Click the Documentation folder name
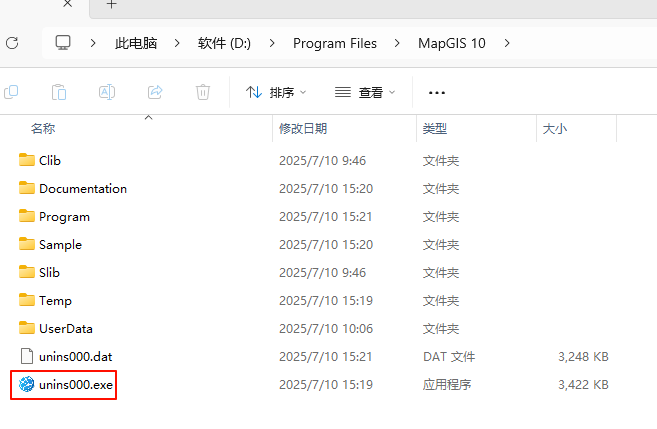Viewport: 657px width, 429px height. tap(83, 189)
